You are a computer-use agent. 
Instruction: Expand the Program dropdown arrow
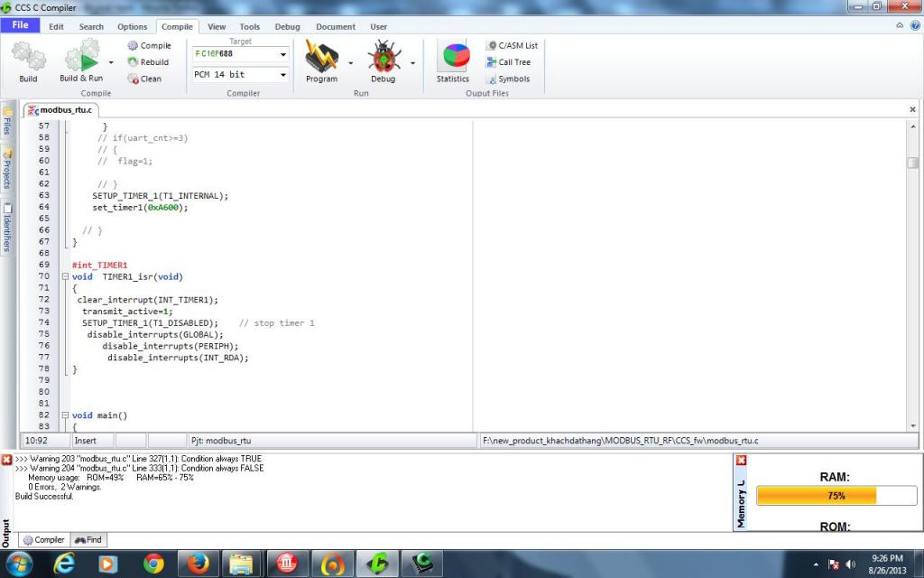click(x=351, y=62)
